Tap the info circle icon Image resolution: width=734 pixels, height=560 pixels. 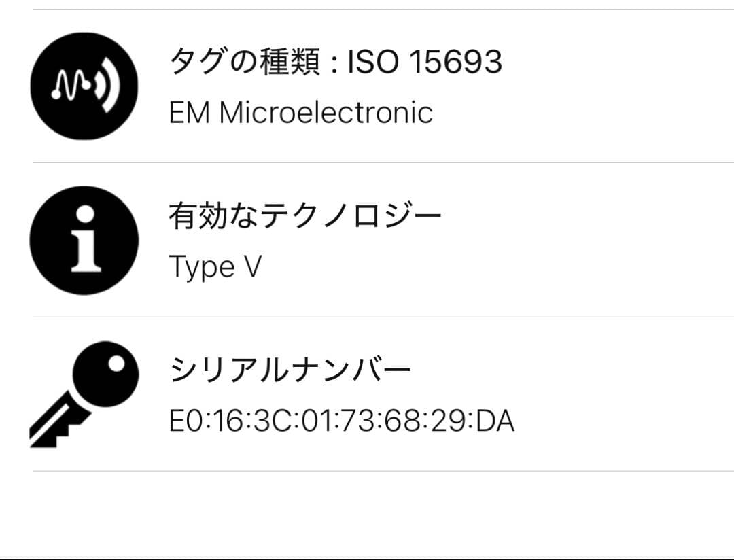[84, 240]
